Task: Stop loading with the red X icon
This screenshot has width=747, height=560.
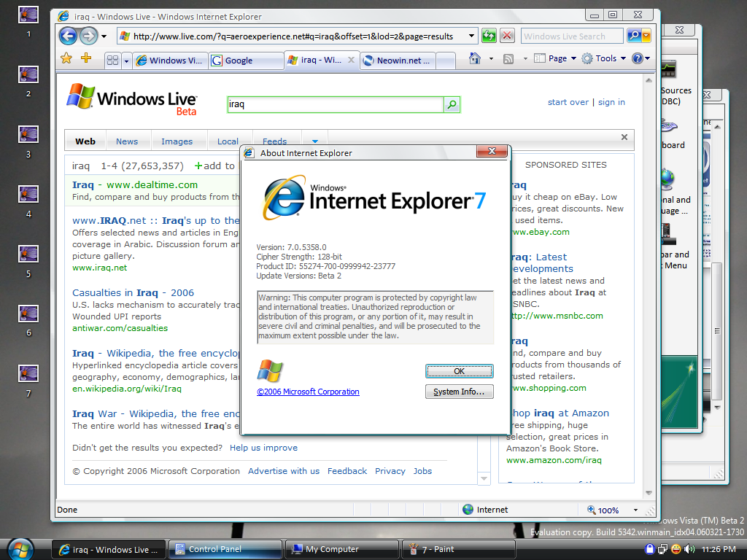Action: [507, 36]
